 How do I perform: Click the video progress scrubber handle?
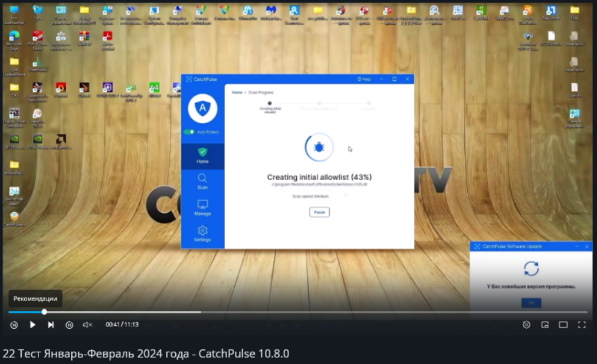tap(44, 312)
